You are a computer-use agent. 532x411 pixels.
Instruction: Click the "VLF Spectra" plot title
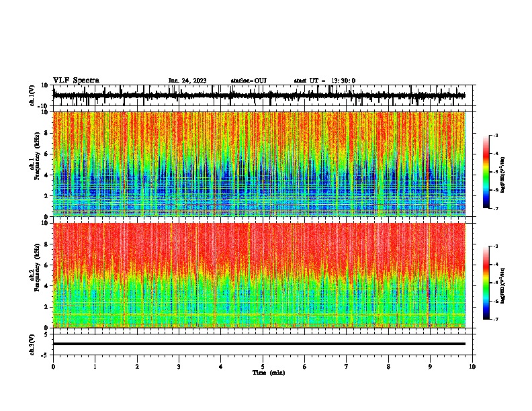tap(76, 81)
